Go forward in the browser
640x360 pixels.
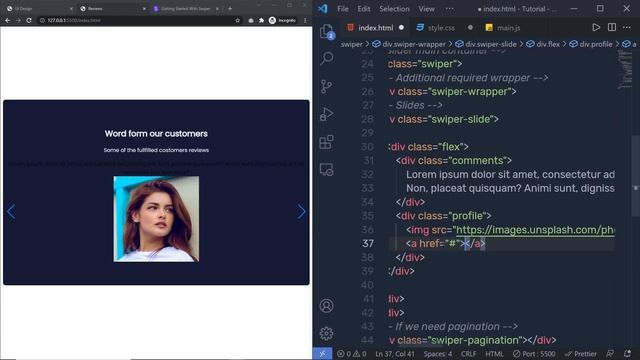[x=18, y=20]
